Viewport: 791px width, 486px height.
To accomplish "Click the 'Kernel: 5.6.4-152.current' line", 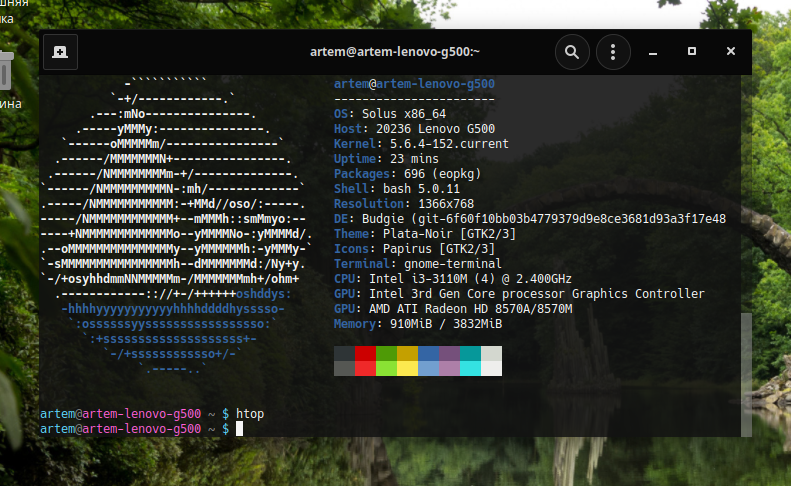I will point(421,144).
